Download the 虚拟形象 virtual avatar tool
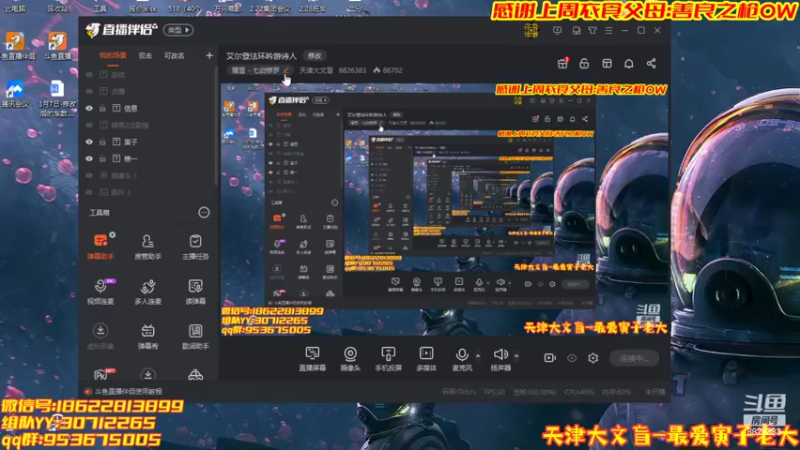 [x=101, y=336]
